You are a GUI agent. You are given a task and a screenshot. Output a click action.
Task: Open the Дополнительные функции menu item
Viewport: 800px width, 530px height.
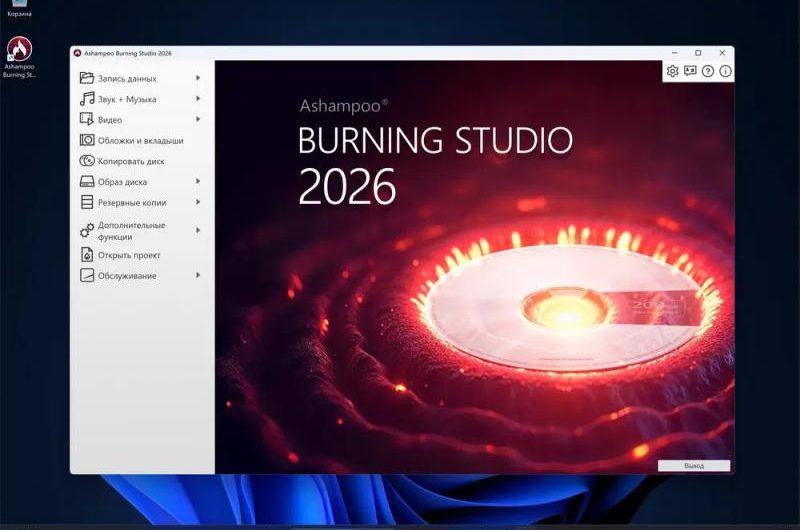click(x=141, y=231)
